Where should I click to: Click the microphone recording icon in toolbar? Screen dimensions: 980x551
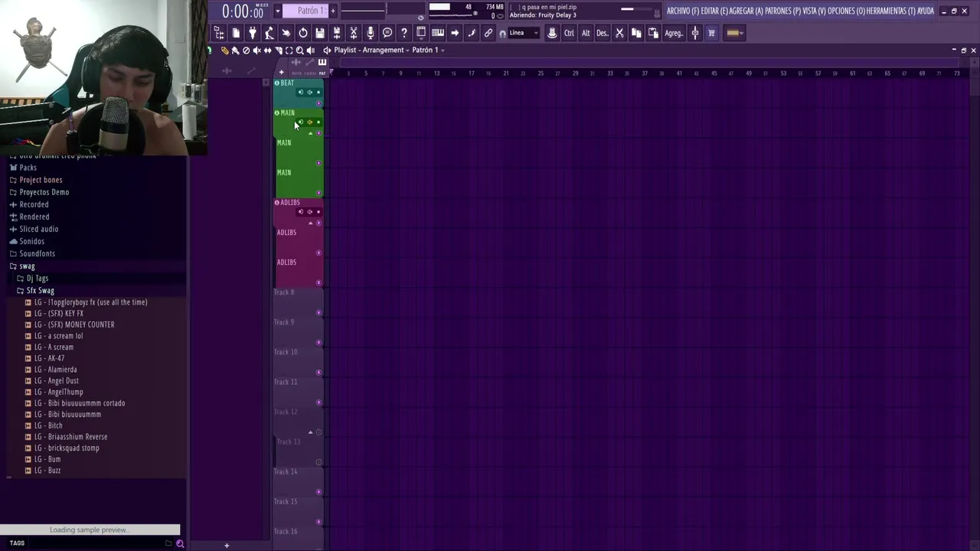click(371, 33)
